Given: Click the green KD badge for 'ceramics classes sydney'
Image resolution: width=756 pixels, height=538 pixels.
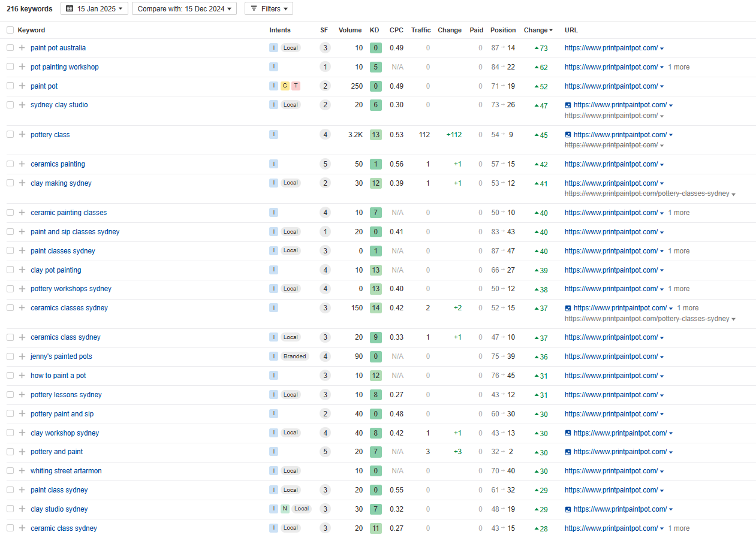Looking at the screenshot, I should coord(375,308).
